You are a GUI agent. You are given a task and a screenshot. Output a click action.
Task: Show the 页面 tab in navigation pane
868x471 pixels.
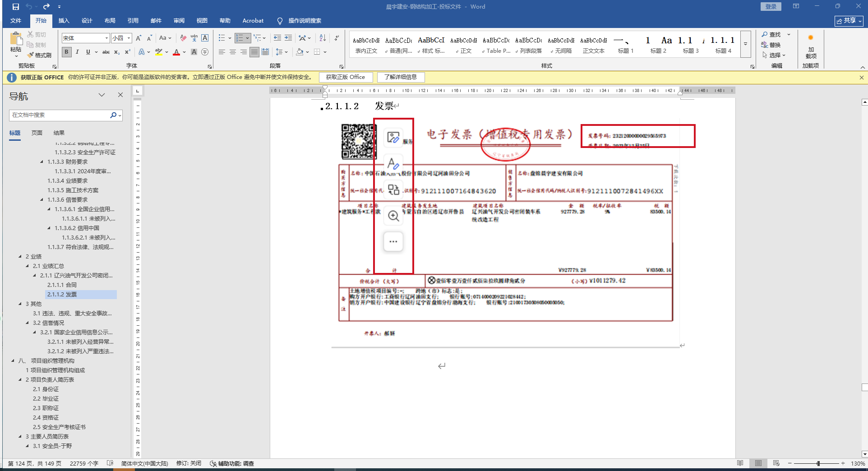[x=37, y=133]
